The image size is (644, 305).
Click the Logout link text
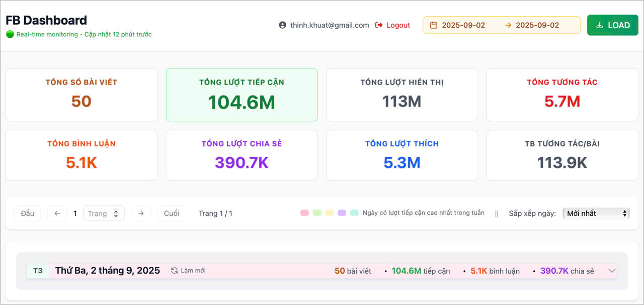398,25
